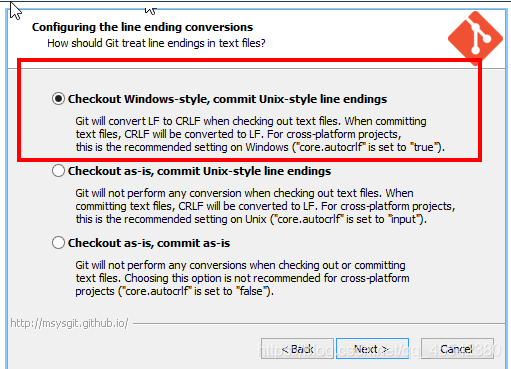Select the Checkout Windows-style radio button
Viewport: 511px width, 369px height.
tap(58, 99)
